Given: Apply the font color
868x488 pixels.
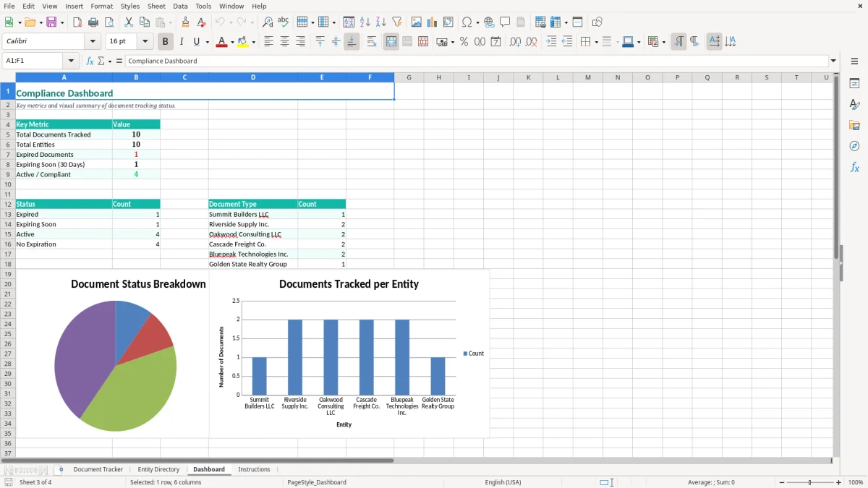Looking at the screenshot, I should point(221,42).
